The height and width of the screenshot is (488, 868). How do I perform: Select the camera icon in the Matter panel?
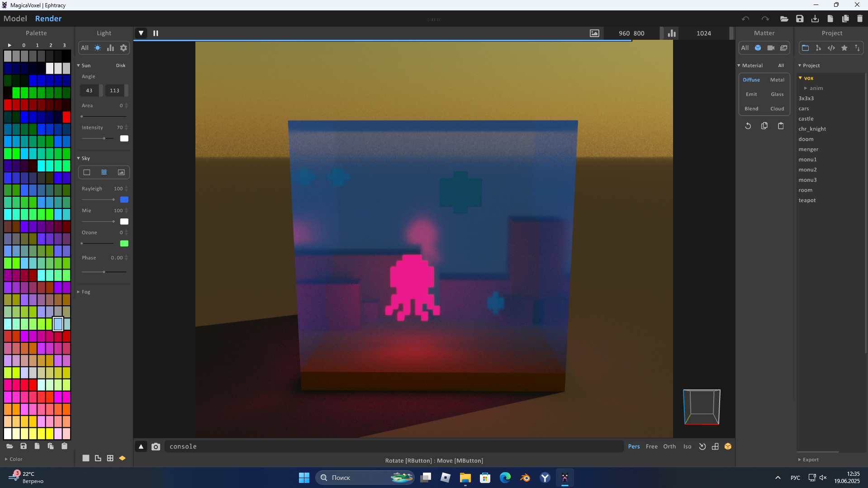(771, 48)
